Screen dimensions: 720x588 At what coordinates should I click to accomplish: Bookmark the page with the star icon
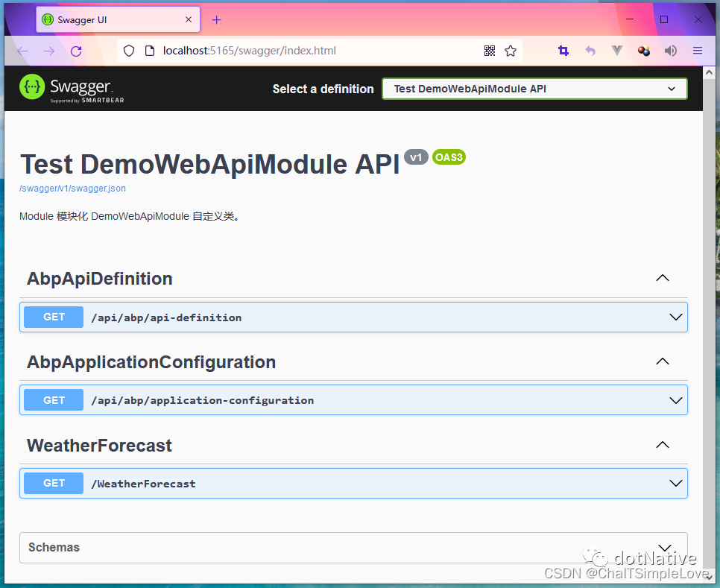[511, 51]
